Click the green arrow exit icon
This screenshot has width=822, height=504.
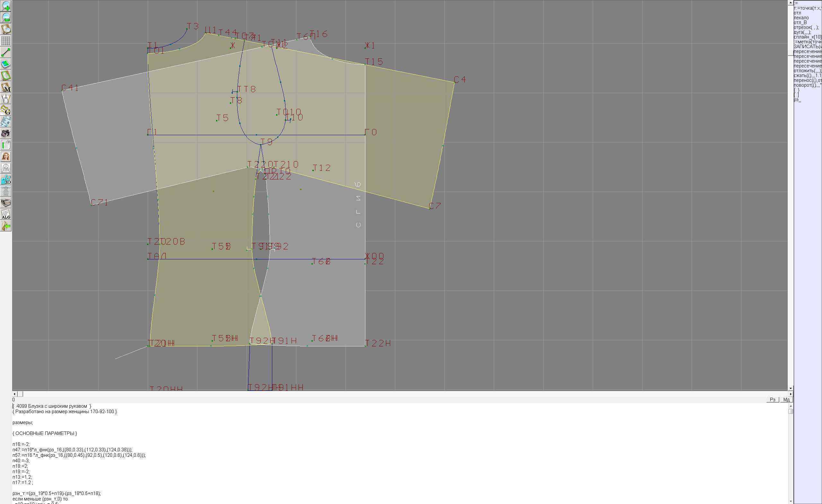point(6,226)
